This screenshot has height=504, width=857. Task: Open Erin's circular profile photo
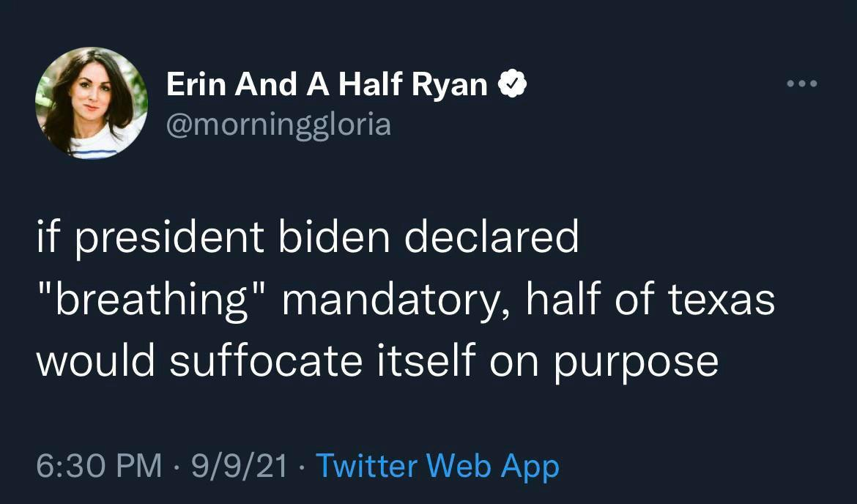92,103
